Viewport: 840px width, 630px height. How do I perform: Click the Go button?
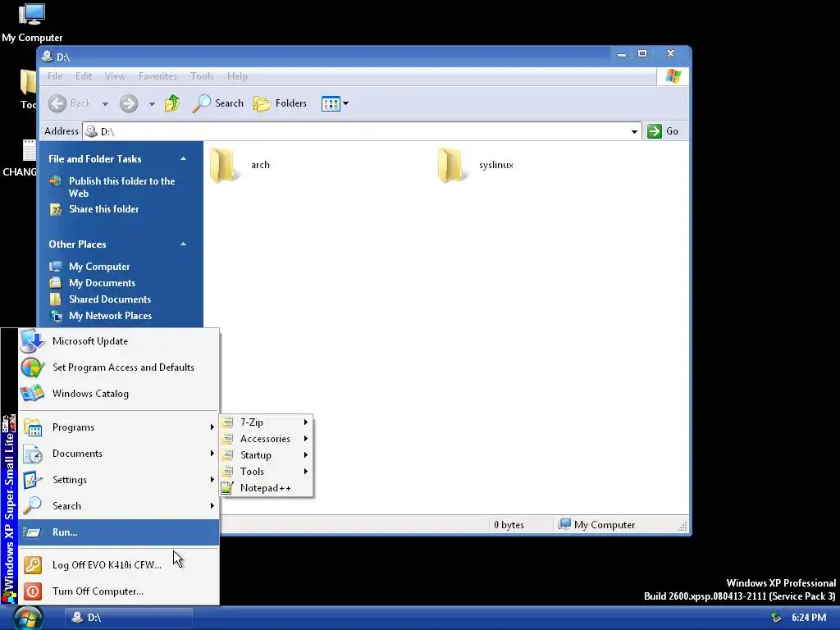pos(663,131)
